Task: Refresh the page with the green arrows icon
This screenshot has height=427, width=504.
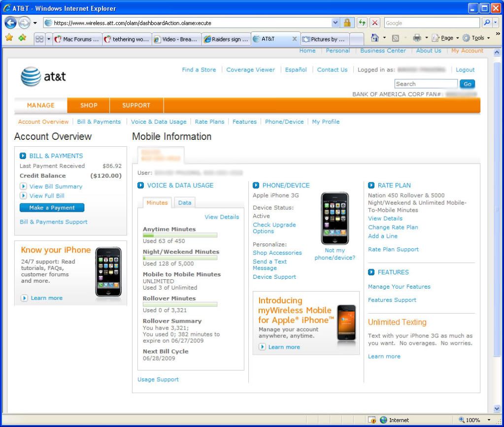Action: coord(362,23)
